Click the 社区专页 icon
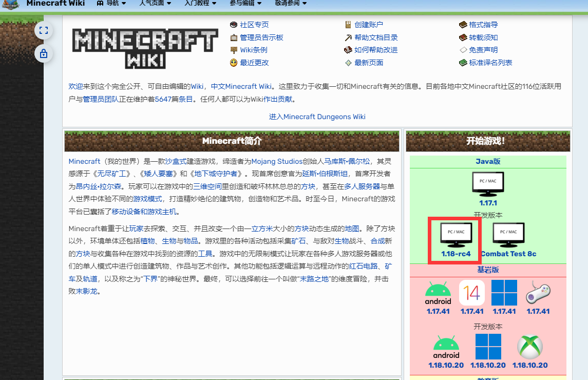This screenshot has width=588, height=380. [234, 25]
